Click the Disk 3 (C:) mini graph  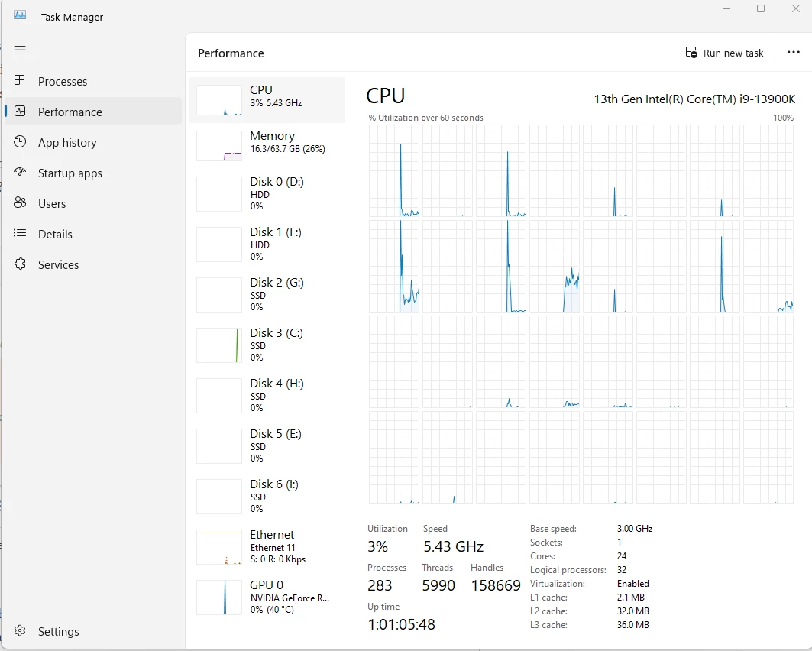click(x=219, y=345)
